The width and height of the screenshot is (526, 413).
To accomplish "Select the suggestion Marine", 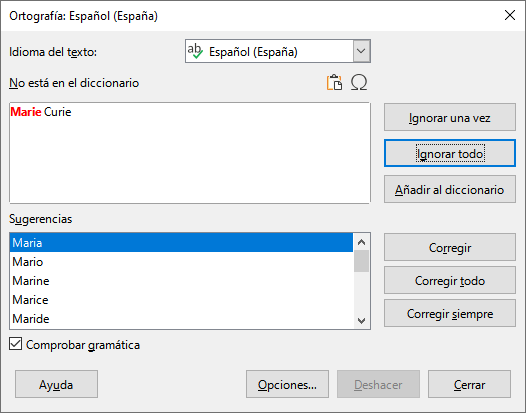I will click(x=181, y=280).
